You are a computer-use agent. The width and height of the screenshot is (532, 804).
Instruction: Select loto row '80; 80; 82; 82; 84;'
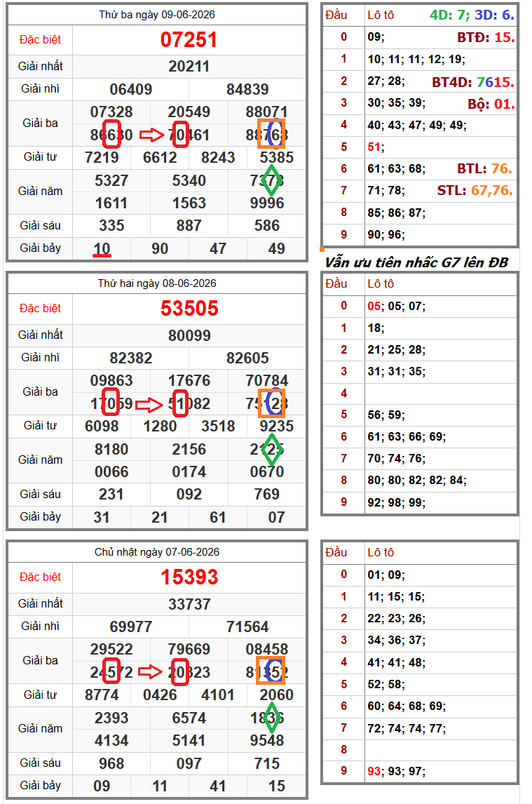(x=416, y=480)
